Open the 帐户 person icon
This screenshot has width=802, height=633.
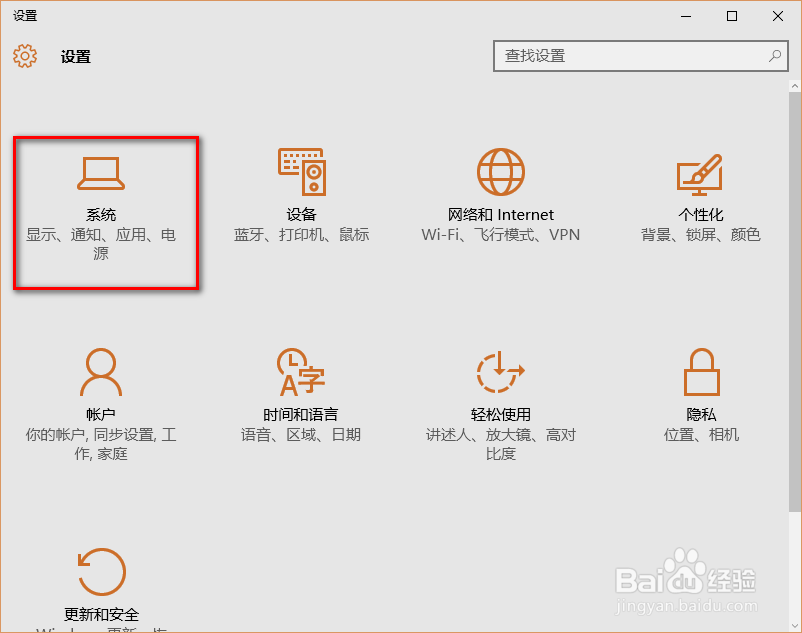101,372
